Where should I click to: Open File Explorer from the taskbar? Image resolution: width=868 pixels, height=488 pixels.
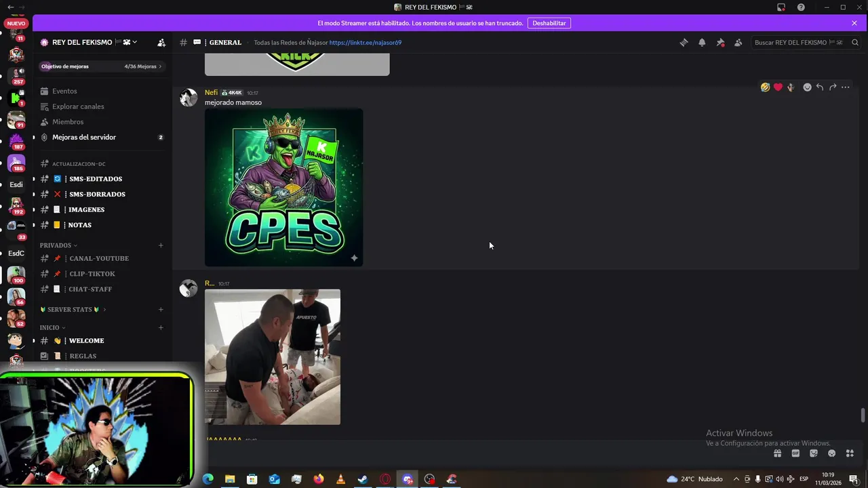point(230,479)
